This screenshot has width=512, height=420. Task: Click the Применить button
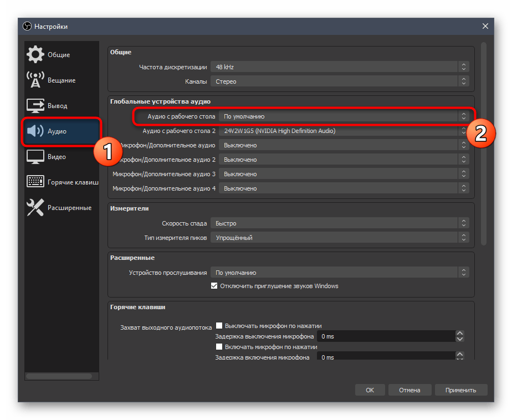460,390
